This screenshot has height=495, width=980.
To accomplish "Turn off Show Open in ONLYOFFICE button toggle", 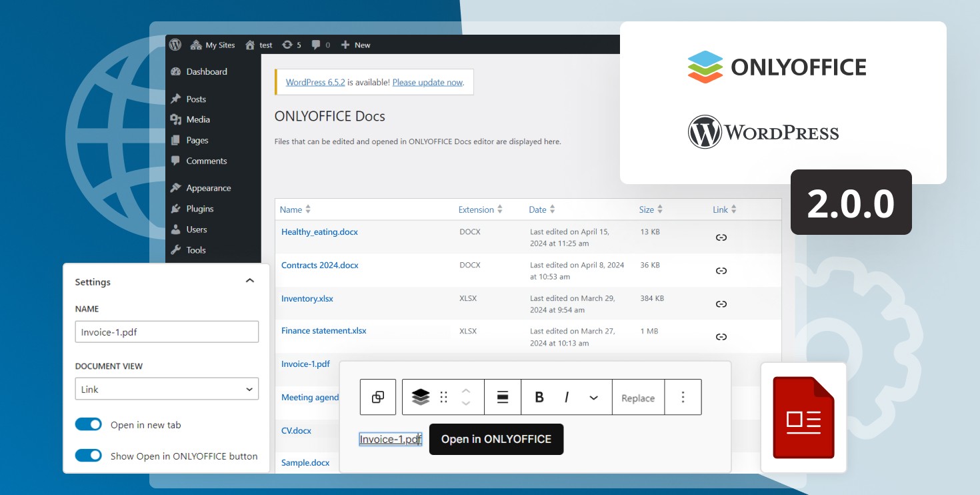I will [88, 456].
